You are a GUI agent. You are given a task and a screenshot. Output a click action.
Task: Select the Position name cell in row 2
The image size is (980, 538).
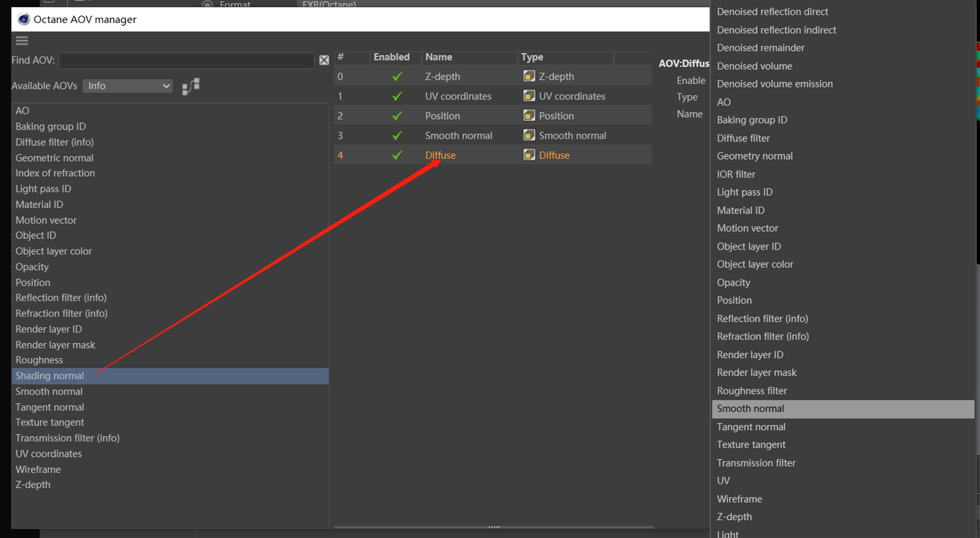point(442,116)
